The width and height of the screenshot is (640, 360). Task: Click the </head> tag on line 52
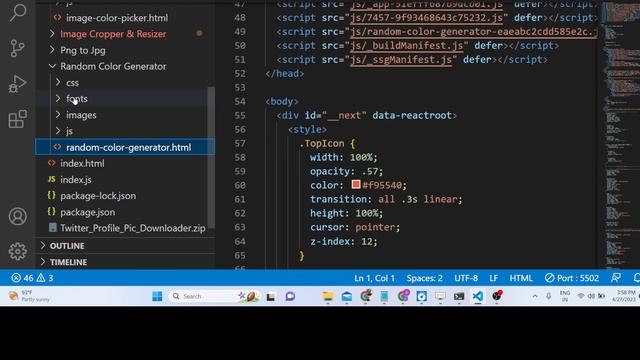[x=284, y=73]
